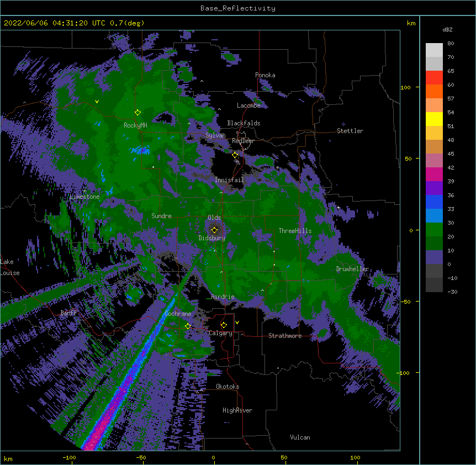
Task: Click the 65 value in dBZ legend
Action: coord(451,71)
